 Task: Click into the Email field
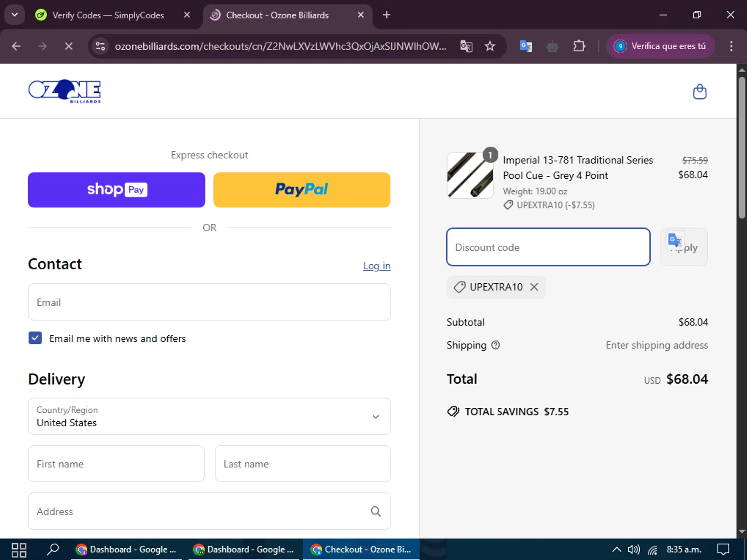click(x=210, y=302)
